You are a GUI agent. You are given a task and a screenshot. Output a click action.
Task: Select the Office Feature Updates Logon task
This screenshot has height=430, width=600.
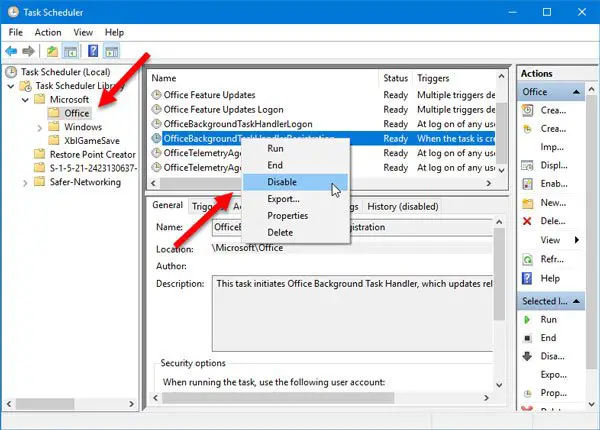[x=223, y=109]
